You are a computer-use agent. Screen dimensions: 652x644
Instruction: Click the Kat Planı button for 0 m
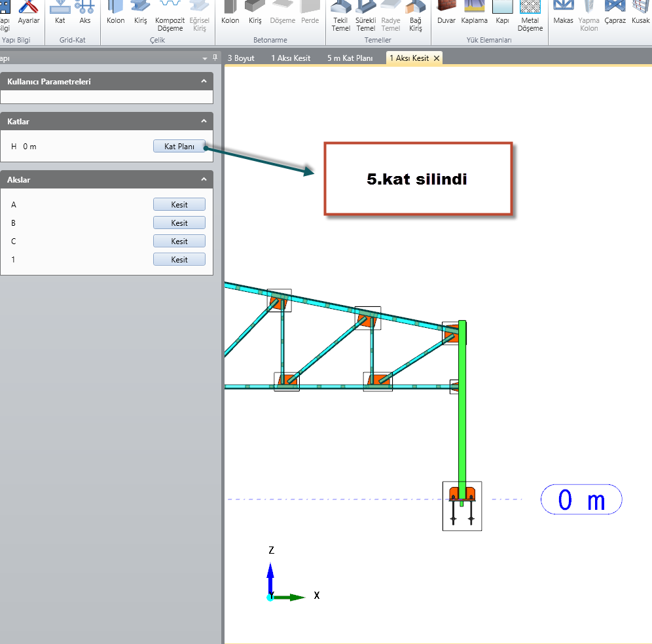point(179,147)
